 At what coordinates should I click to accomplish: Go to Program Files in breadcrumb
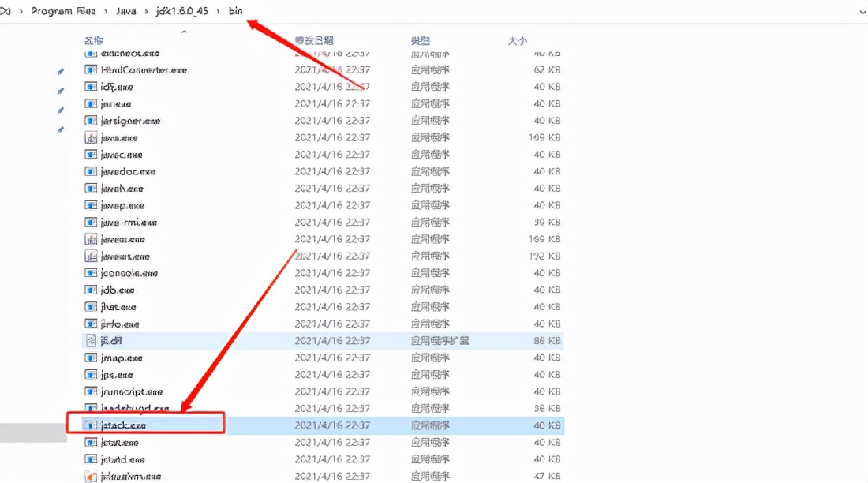(63, 11)
